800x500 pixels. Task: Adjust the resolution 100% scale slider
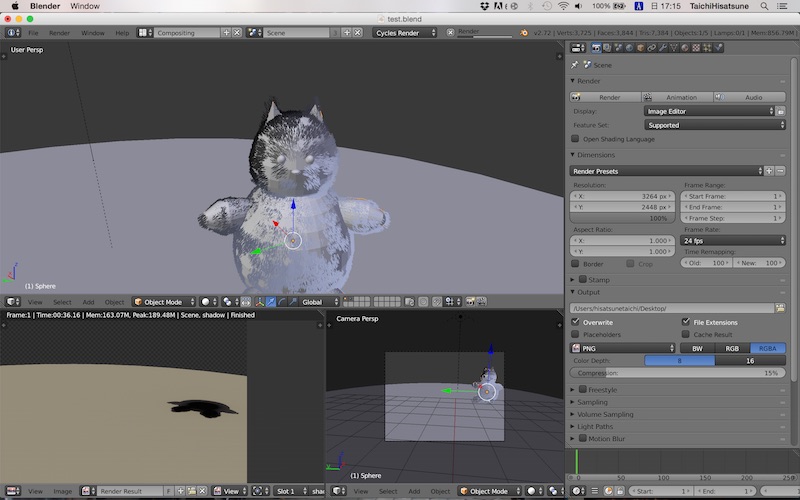(622, 218)
